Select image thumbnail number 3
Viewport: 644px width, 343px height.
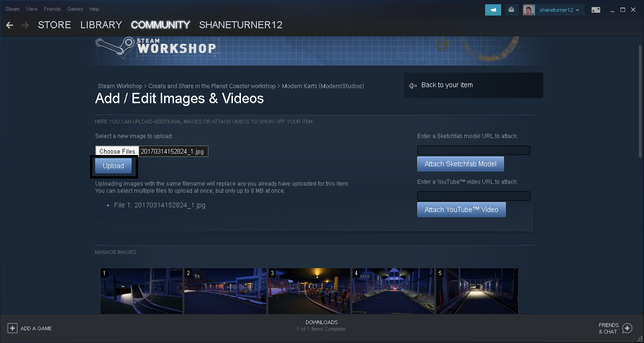(x=309, y=291)
